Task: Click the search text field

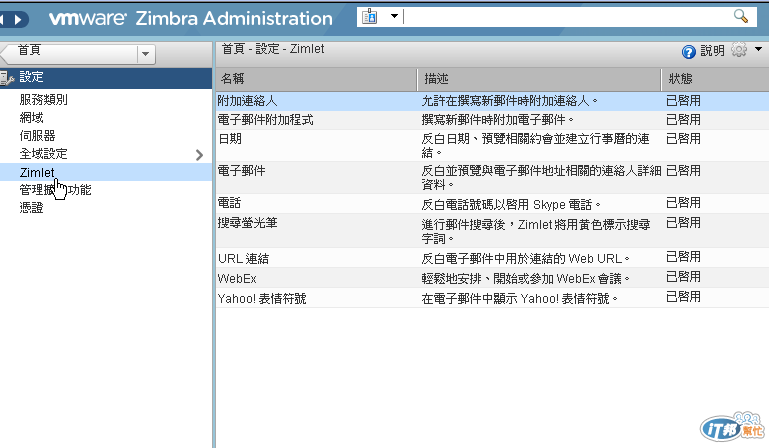Action: 566,17
